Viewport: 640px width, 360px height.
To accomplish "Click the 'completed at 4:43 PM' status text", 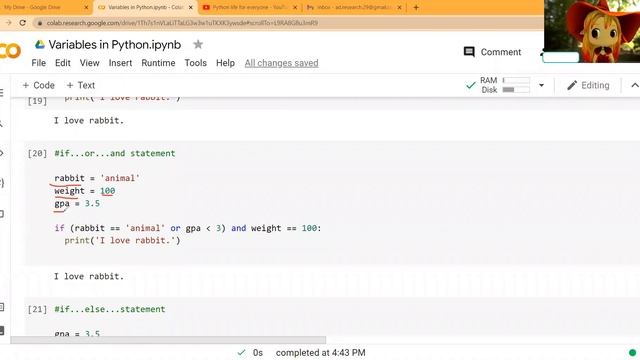I will (320, 353).
